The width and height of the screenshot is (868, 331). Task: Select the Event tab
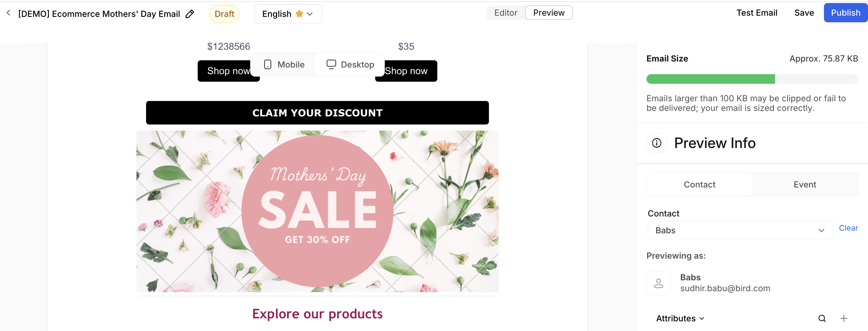tap(804, 184)
